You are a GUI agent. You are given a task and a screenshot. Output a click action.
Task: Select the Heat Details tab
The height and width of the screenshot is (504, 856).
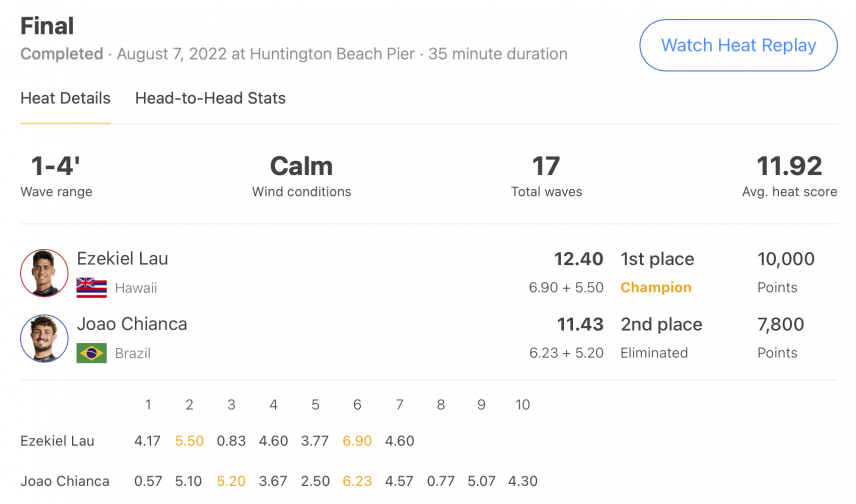click(x=66, y=98)
